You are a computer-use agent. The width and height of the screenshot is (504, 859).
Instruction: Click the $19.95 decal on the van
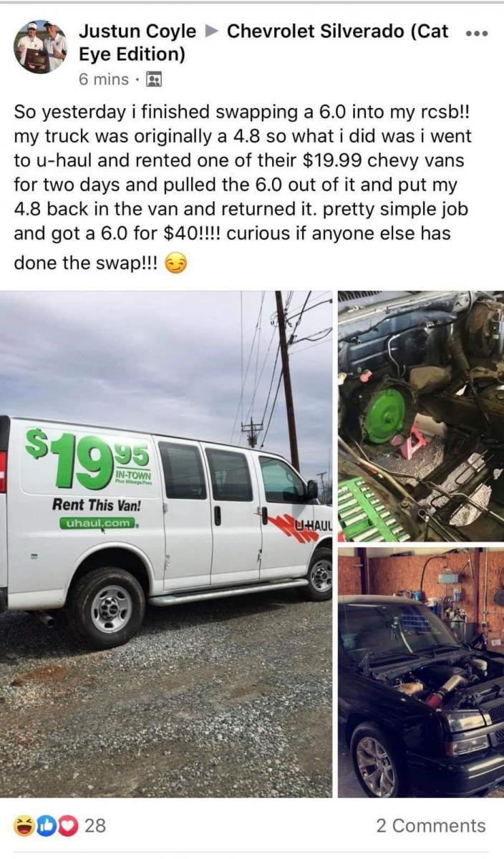click(87, 458)
